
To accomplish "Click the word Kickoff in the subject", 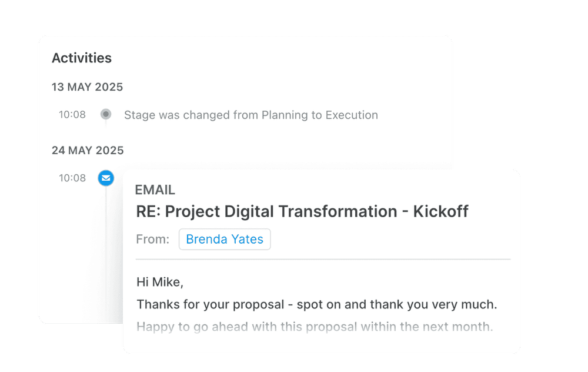I will click(440, 211).
